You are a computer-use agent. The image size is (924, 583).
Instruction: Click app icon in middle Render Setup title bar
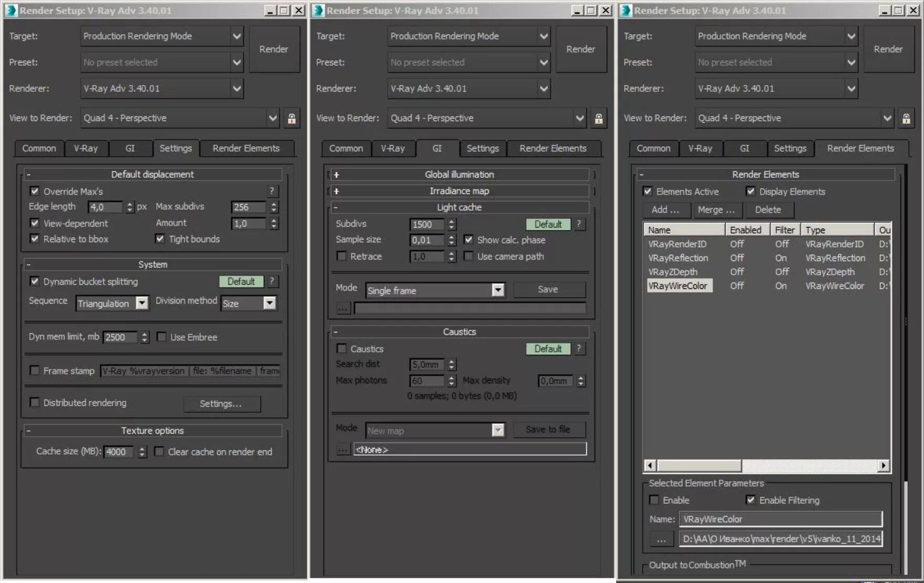[318, 10]
